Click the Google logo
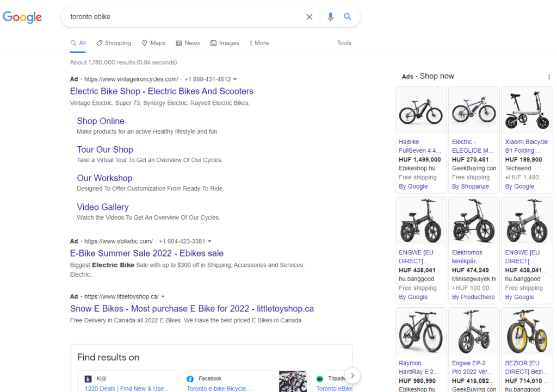Screen dimensions: 557x392 click(x=22, y=17)
